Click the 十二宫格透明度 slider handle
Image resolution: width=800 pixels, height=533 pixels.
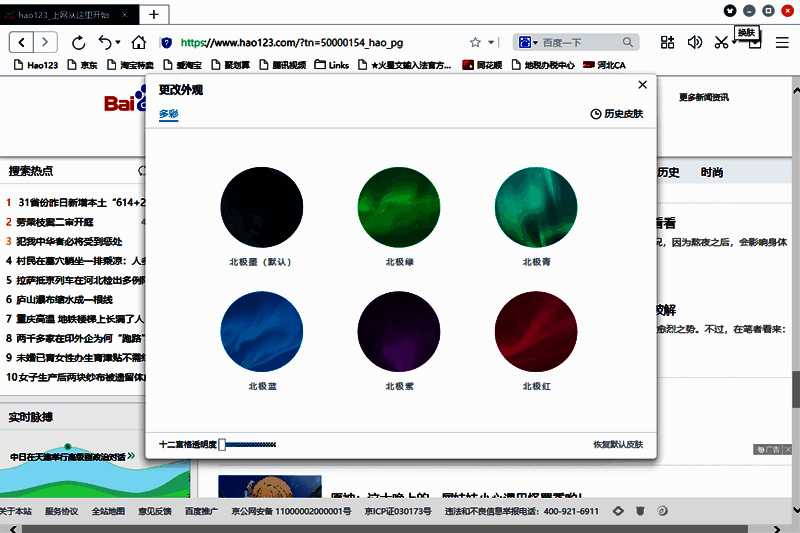pos(222,444)
